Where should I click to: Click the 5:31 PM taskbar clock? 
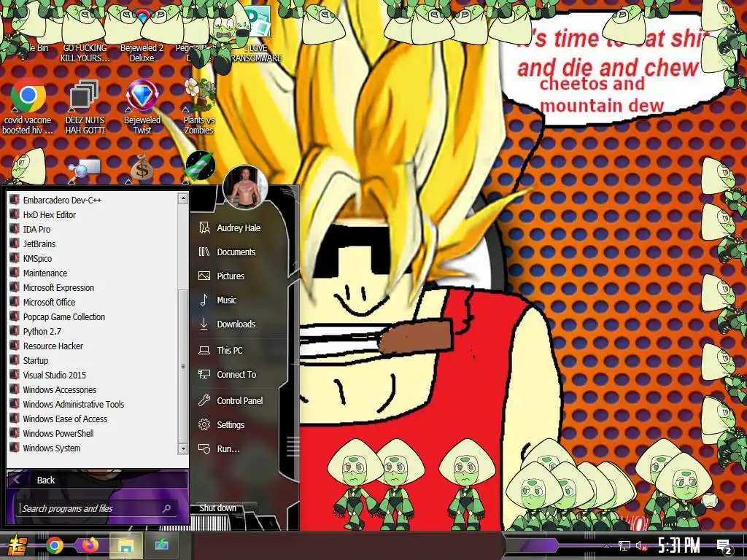(x=679, y=545)
